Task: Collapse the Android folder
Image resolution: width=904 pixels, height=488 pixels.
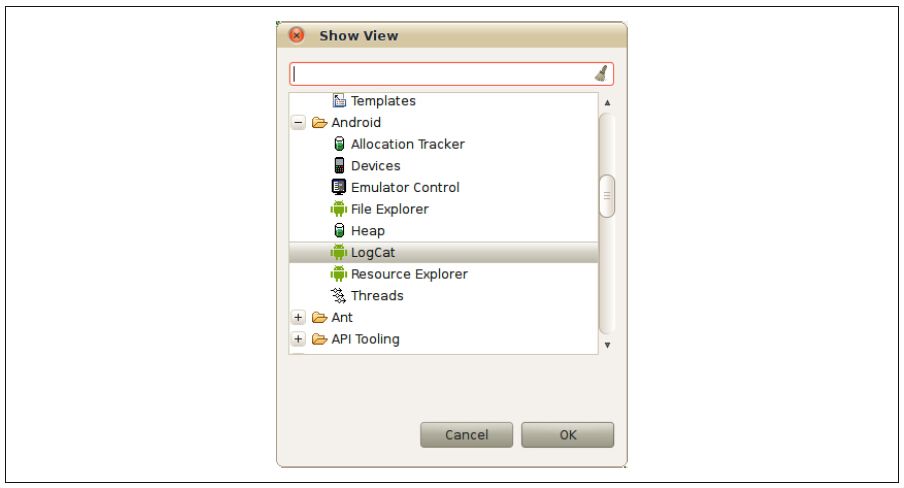Action: (x=298, y=122)
